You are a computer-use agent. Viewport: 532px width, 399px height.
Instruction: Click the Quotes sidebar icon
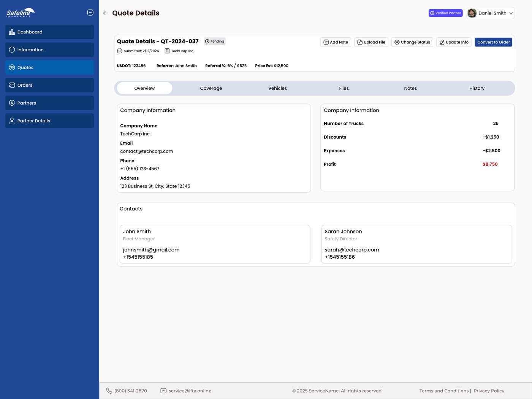coord(12,67)
